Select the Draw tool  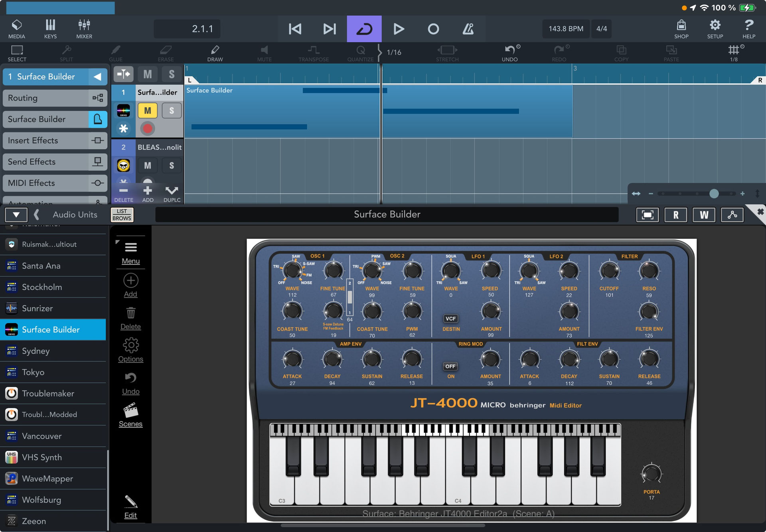pos(215,52)
